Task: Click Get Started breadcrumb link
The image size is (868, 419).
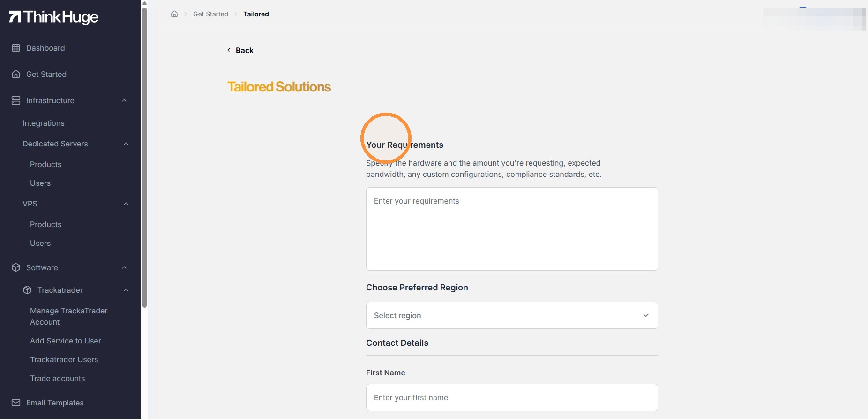Action: pos(210,14)
